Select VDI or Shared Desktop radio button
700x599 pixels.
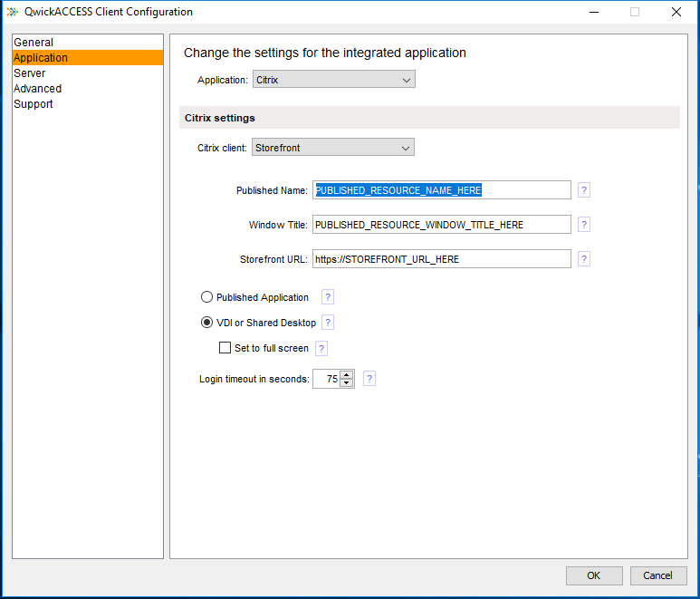206,323
